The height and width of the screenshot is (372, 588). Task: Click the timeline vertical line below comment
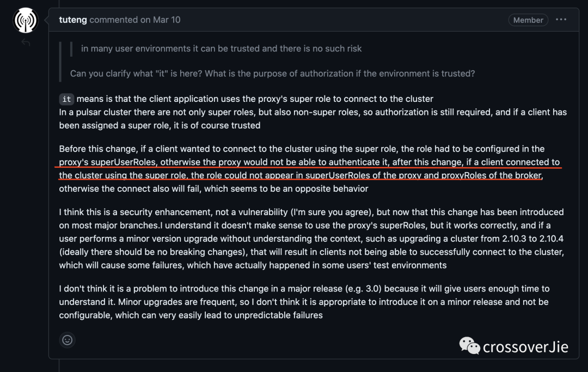[x=59, y=365]
